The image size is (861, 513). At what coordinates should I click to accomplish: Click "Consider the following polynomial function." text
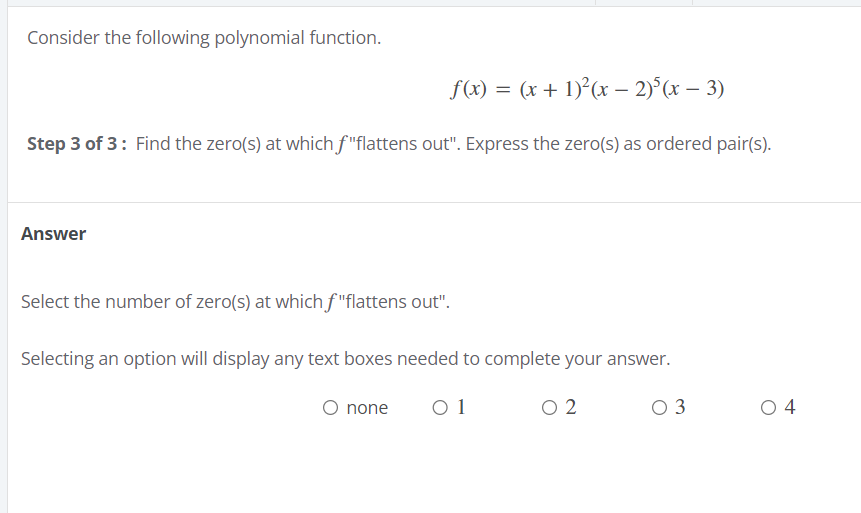204,38
